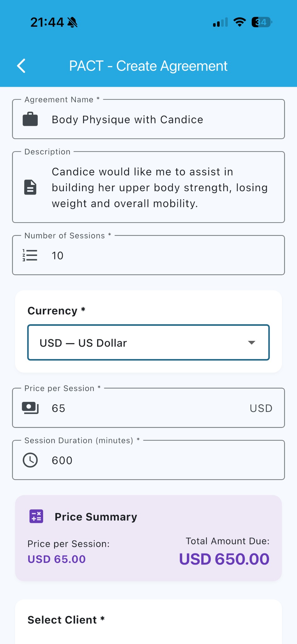
Task: Tap the cash icon in Price per Session
Action: pyautogui.click(x=30, y=408)
